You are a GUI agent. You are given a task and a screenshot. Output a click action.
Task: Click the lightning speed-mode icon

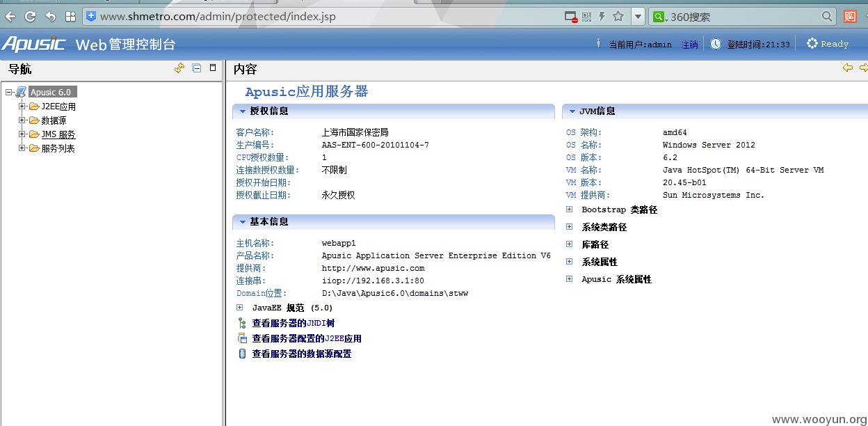coord(602,16)
